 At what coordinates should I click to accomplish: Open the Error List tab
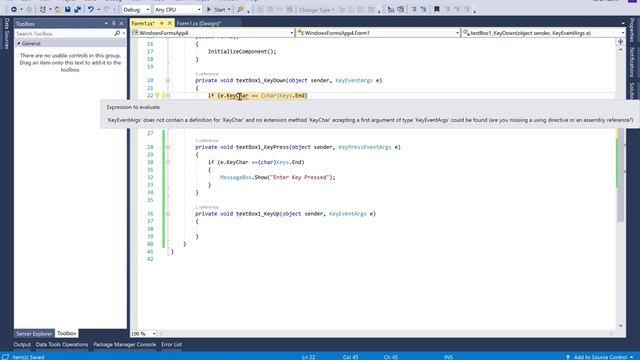coord(171,344)
